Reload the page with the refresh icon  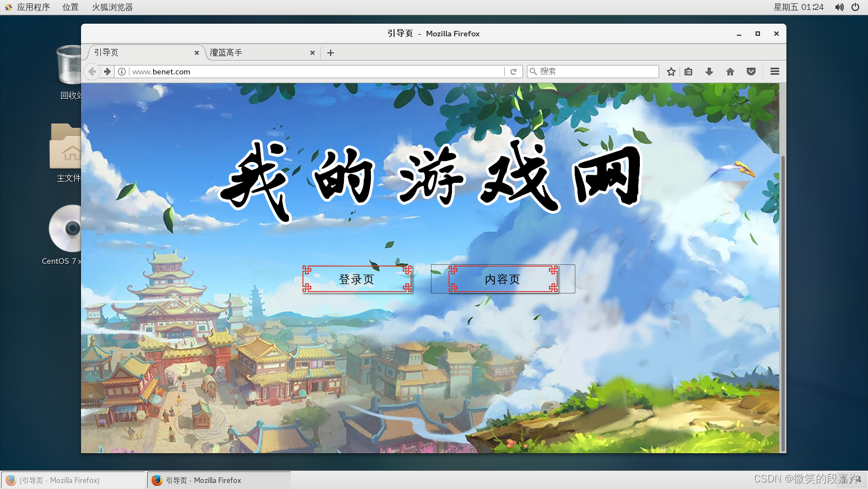[x=513, y=72]
